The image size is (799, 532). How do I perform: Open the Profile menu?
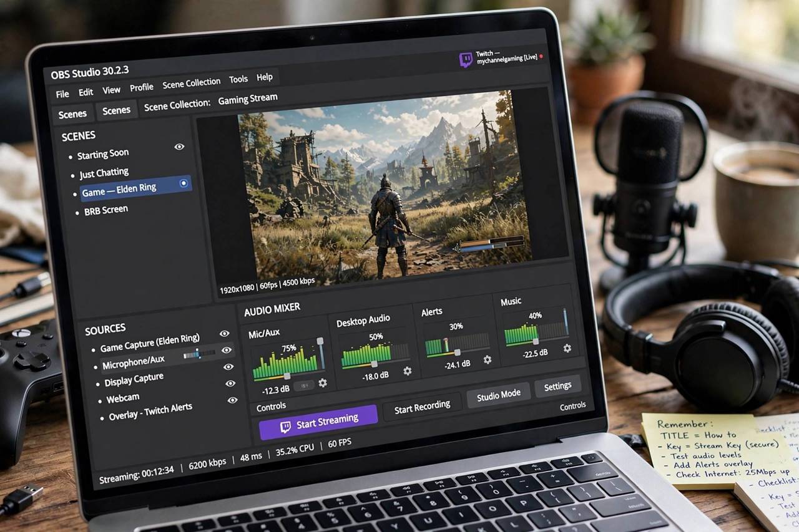click(x=142, y=87)
